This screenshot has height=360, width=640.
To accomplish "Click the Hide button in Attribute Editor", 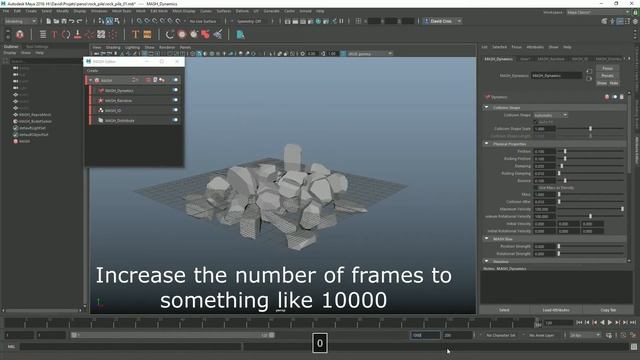I will click(x=614, y=83).
